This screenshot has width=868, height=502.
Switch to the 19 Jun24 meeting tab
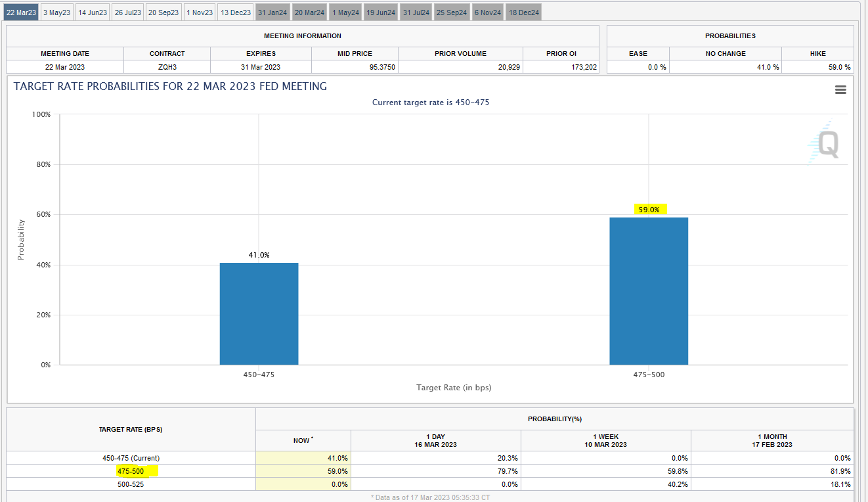pos(381,12)
